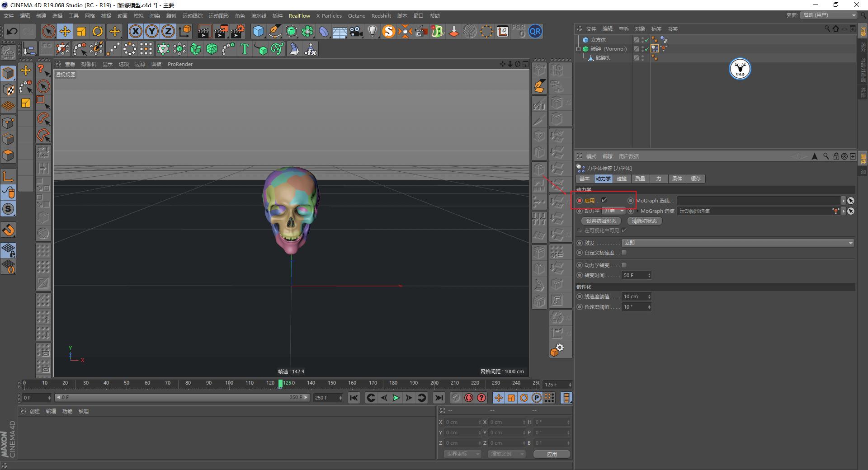Select the Live Selection tool
The image size is (868, 470).
(48, 31)
